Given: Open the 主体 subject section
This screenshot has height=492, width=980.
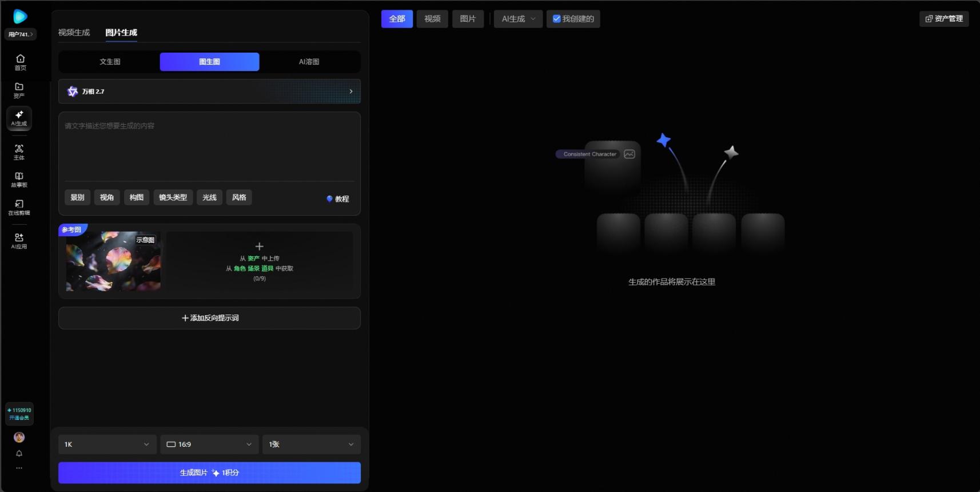Looking at the screenshot, I should (19, 152).
